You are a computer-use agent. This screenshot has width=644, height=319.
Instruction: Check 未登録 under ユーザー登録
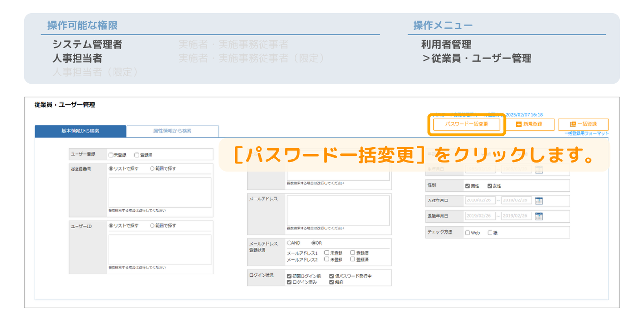(111, 155)
